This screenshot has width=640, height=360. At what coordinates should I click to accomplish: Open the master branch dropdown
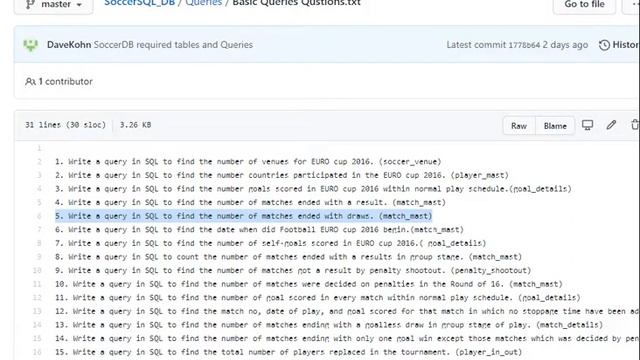click(53, 5)
